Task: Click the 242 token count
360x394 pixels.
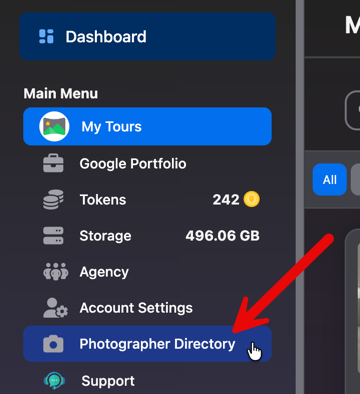Action: pos(226,200)
